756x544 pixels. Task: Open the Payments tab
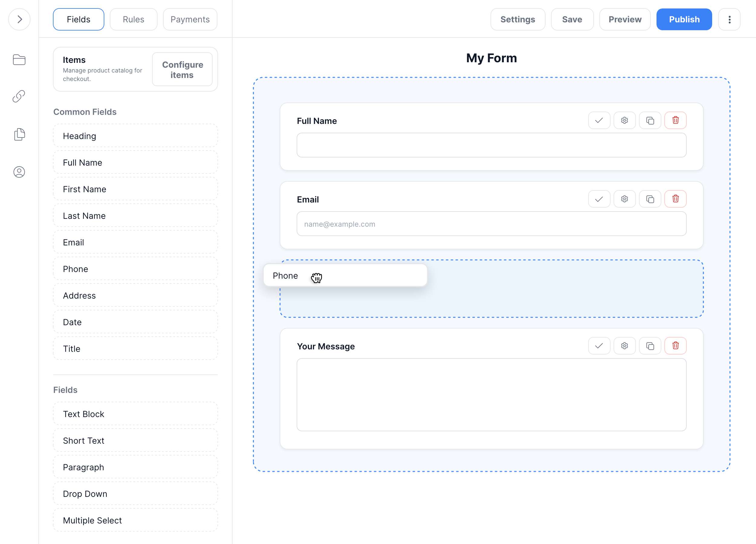[x=190, y=19]
